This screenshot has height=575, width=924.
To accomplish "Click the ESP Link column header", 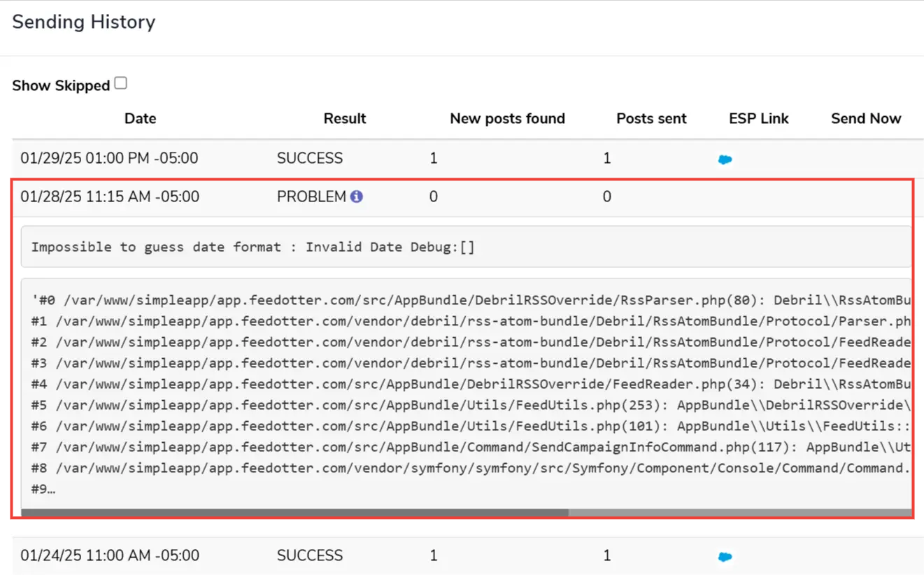I will [x=758, y=119].
